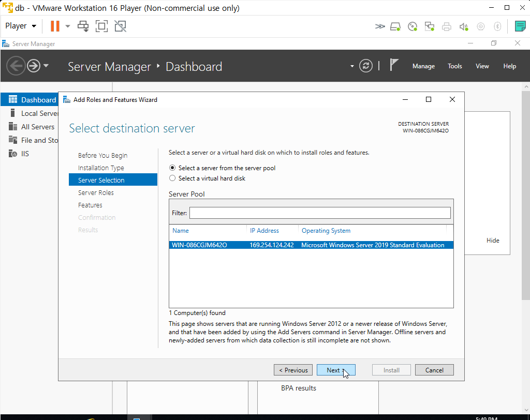Go to Installation Type wizard step
This screenshot has height=420, width=530.
[x=101, y=168]
